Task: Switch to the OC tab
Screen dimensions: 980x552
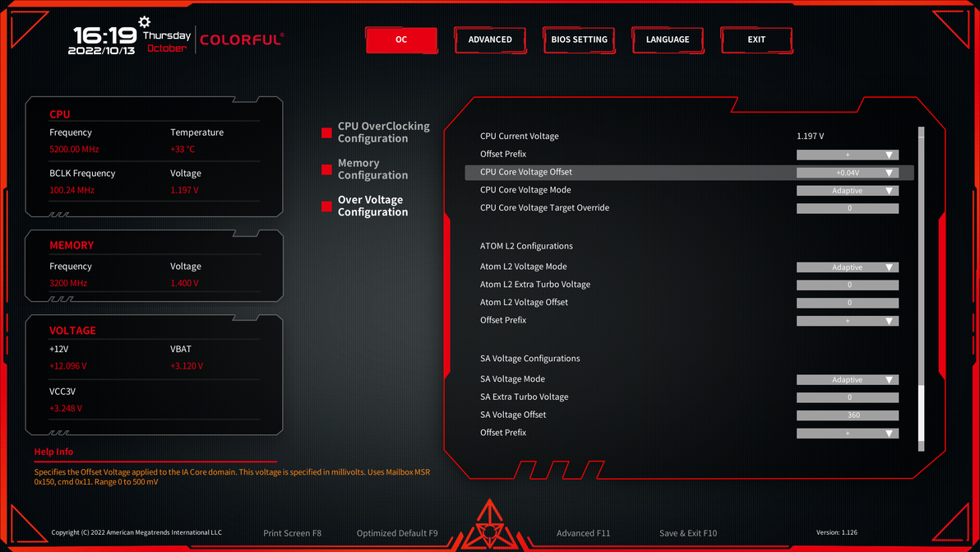Action: pos(401,40)
